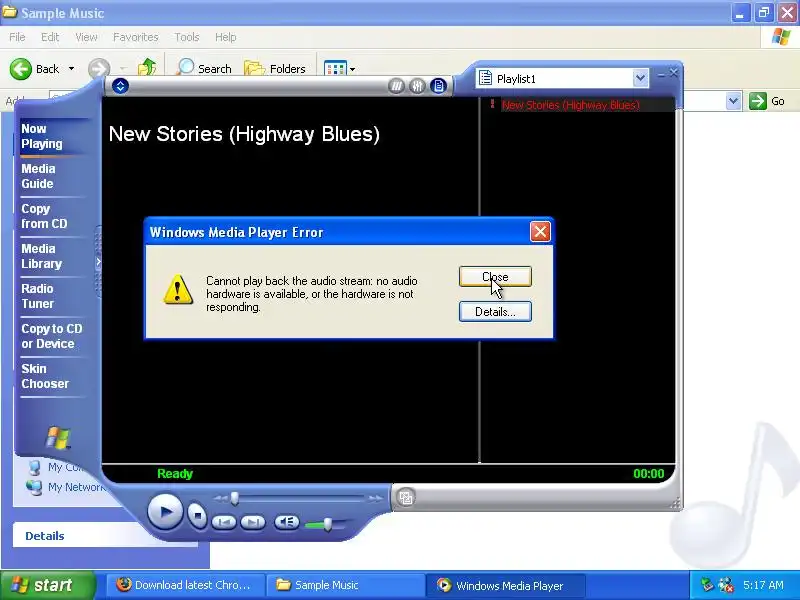The height and width of the screenshot is (600, 800).
Task: Open the Back history dropdown arrow
Action: [71, 69]
